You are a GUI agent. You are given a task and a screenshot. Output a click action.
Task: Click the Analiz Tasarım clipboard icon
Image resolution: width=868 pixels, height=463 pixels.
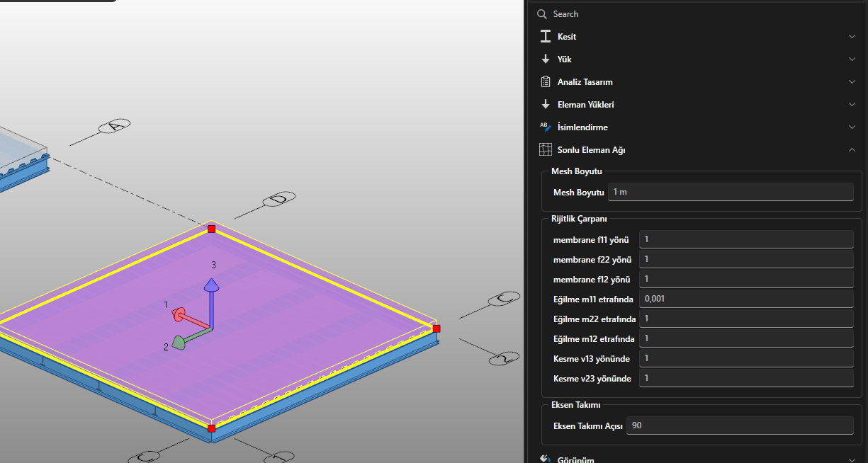pyautogui.click(x=546, y=82)
